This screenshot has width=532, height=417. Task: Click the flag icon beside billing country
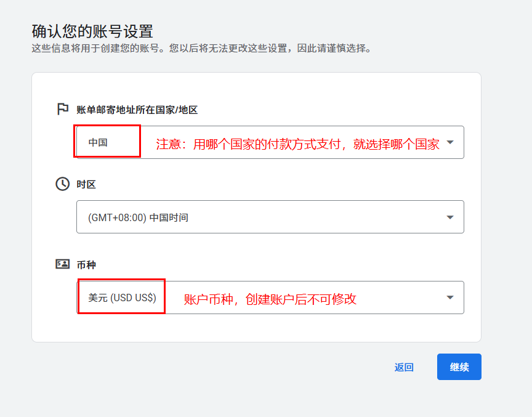(62, 109)
